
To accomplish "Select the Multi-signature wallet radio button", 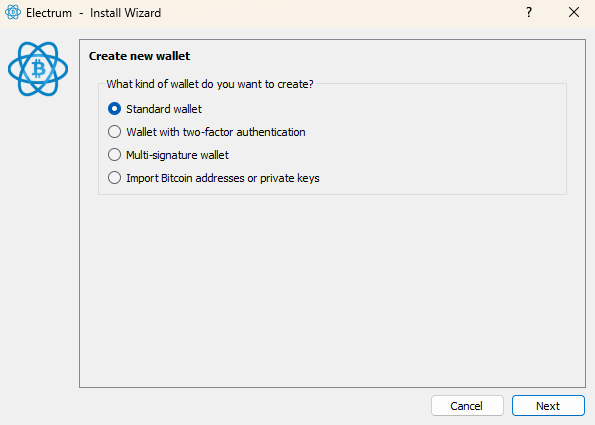I will tap(114, 155).
